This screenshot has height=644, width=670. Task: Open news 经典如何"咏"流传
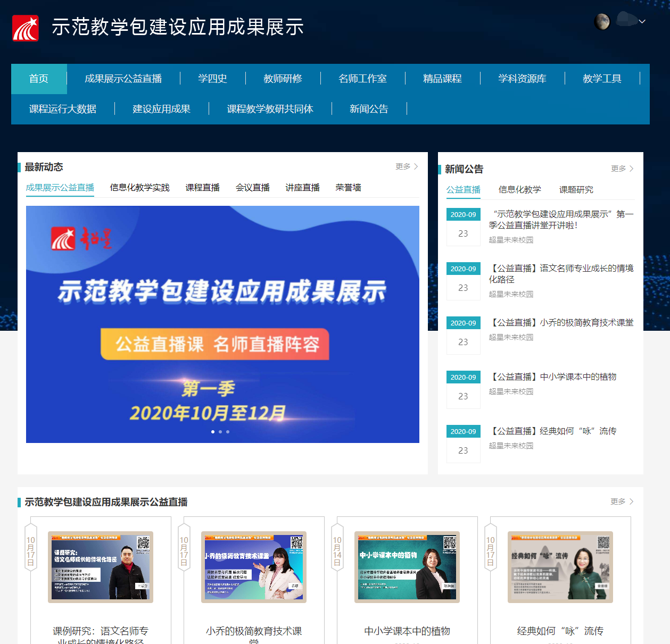tap(553, 431)
